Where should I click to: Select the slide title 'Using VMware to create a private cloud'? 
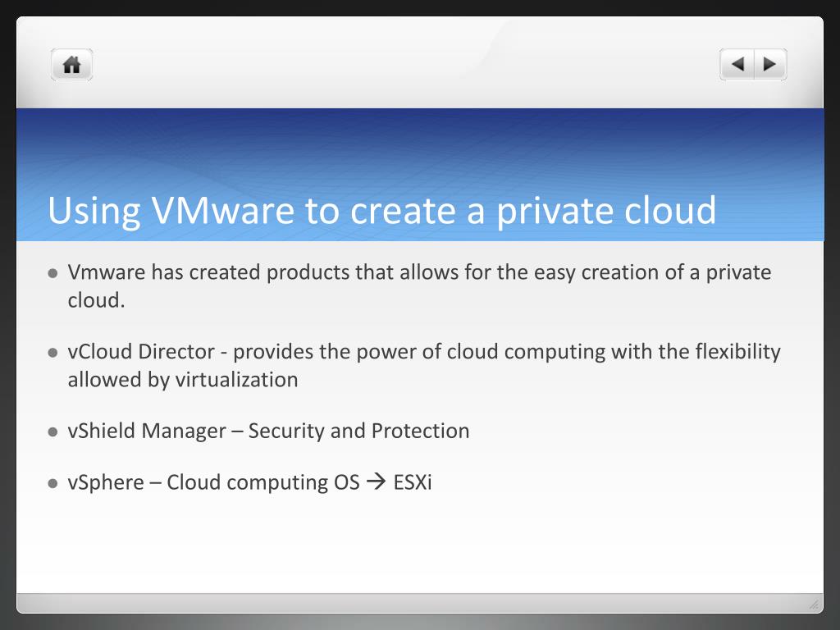pos(382,209)
